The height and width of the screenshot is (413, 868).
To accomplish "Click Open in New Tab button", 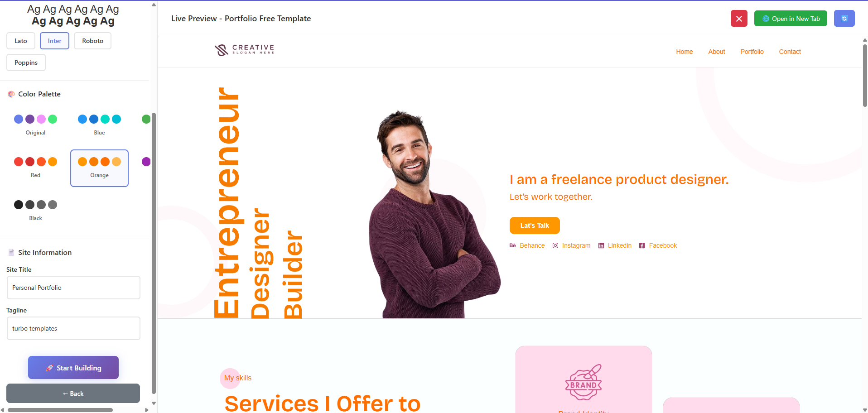I will pos(791,19).
